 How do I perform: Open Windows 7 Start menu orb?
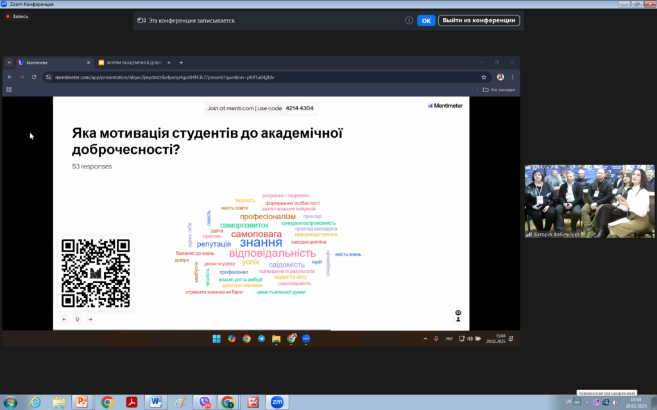pos(10,402)
